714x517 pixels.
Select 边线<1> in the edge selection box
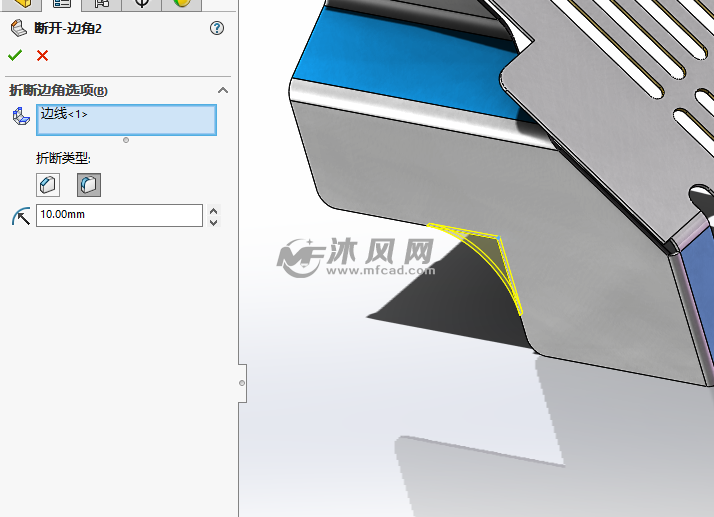point(64,113)
